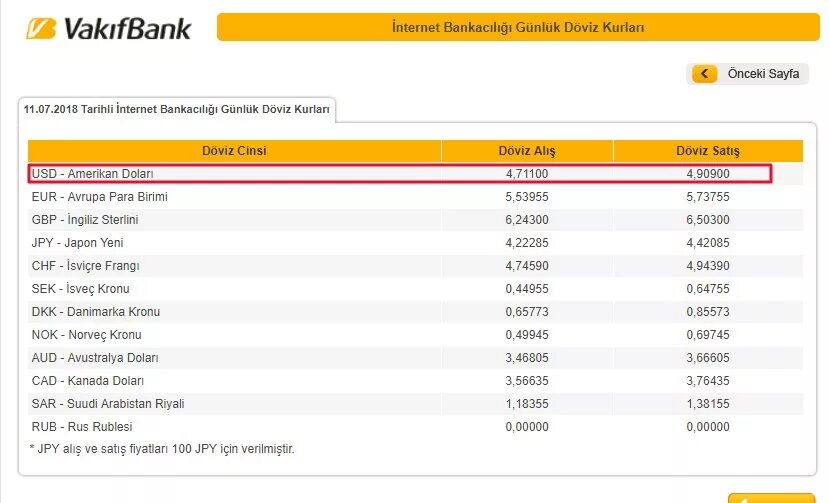
Task: Select SAR sell rate 1,38155
Action: [708, 404]
